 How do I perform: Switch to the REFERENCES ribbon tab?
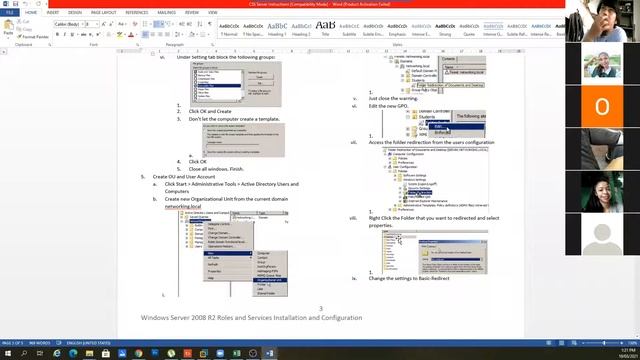click(136, 13)
